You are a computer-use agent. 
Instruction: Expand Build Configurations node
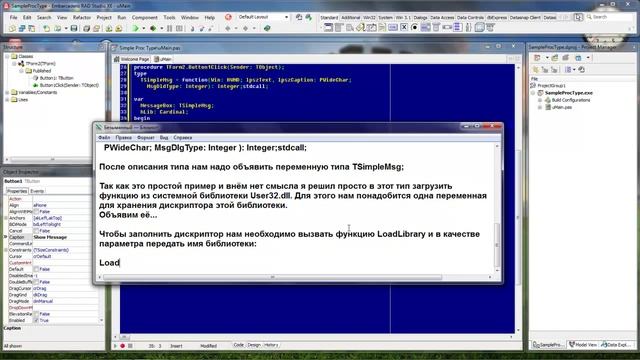(x=540, y=100)
